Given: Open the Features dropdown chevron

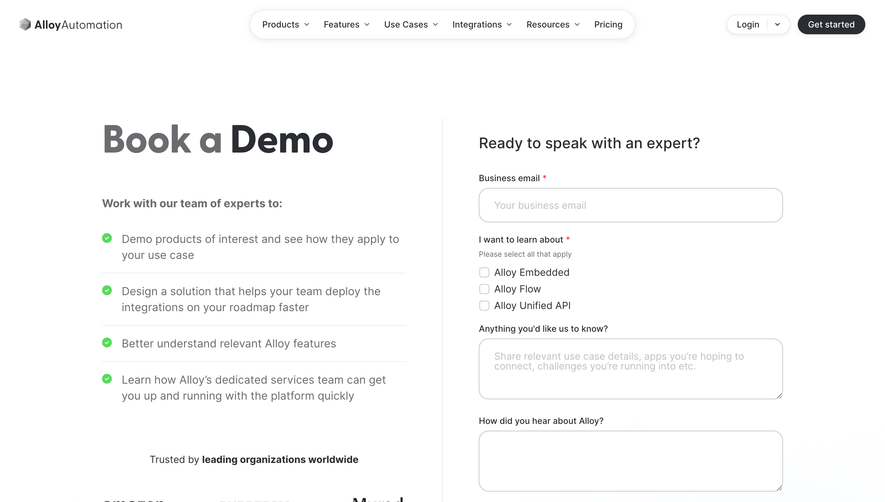Looking at the screenshot, I should (367, 25).
